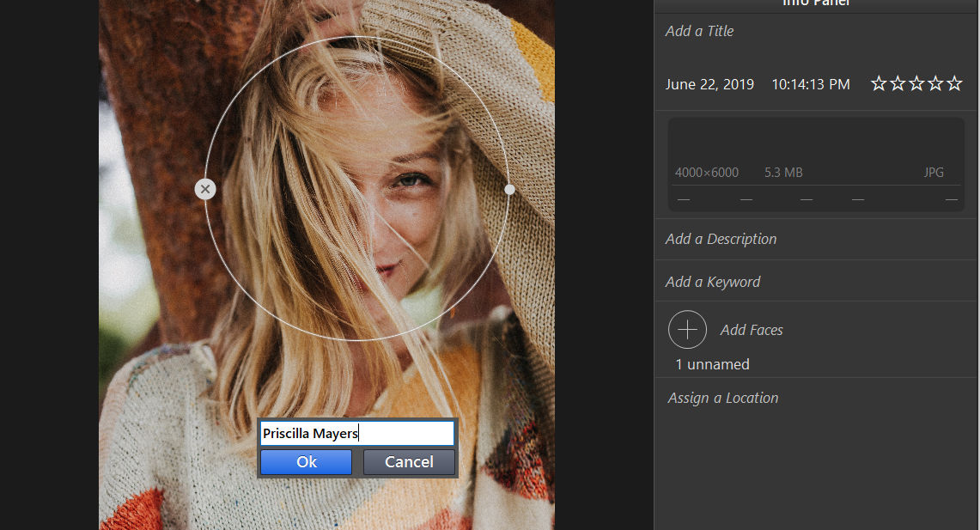Image resolution: width=980 pixels, height=530 pixels.
Task: Confirm the face name with Ok
Action: point(307,462)
